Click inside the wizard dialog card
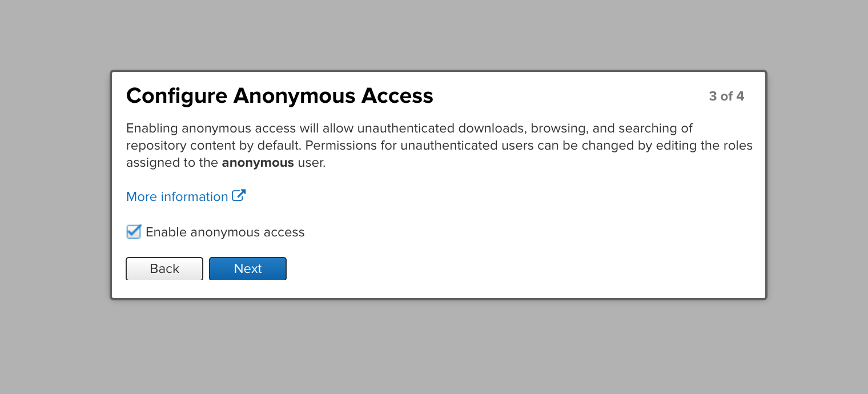The image size is (868, 394). [x=439, y=183]
